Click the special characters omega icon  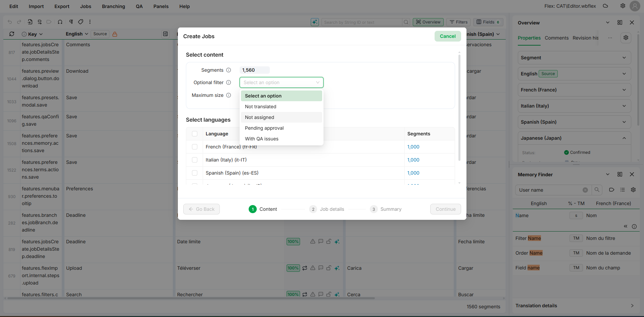point(60,22)
